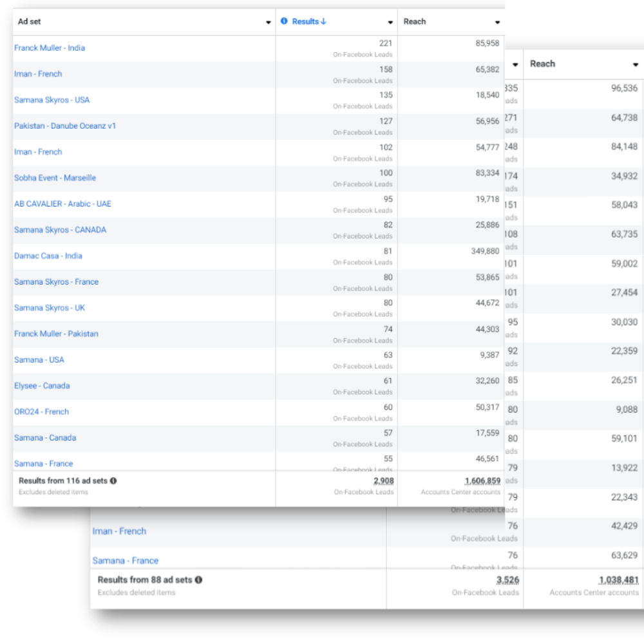
Task: Click reach value 84,148 in back table
Action: click(624, 147)
